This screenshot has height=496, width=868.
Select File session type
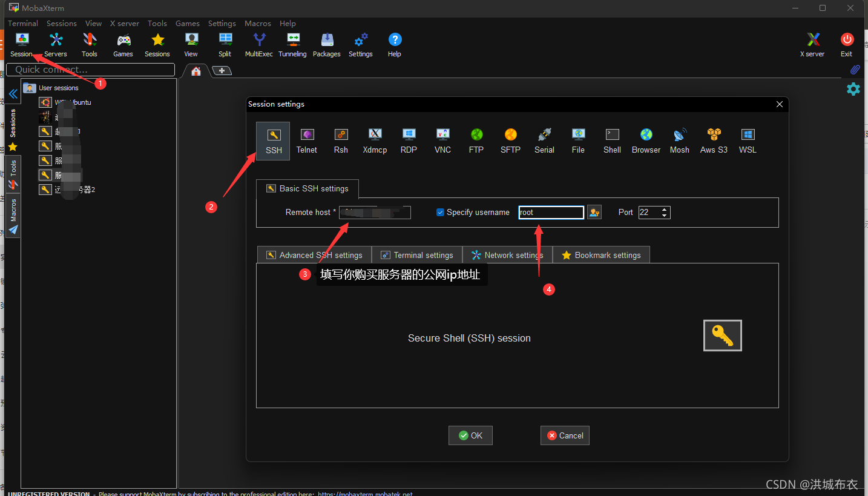click(x=578, y=141)
